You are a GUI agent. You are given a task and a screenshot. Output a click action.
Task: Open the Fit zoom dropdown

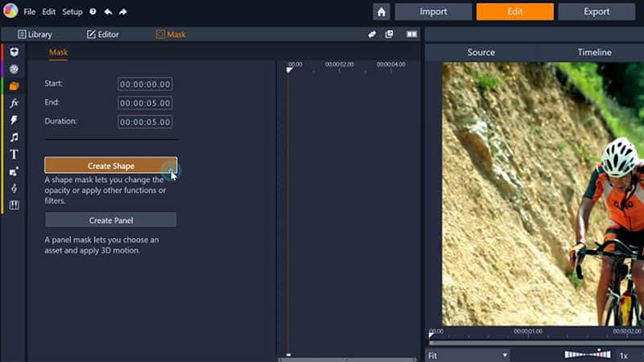468,355
